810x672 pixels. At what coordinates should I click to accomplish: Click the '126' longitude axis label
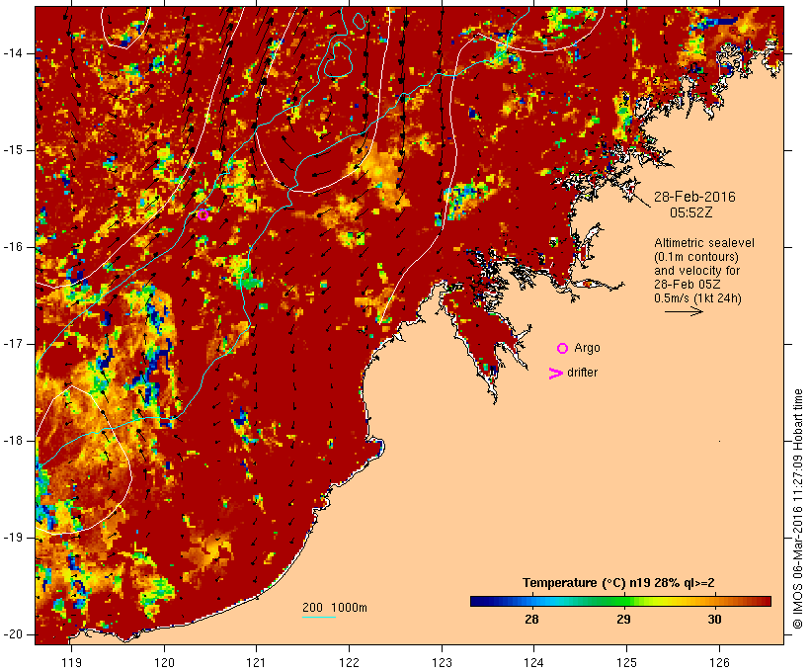pyautogui.click(x=719, y=662)
